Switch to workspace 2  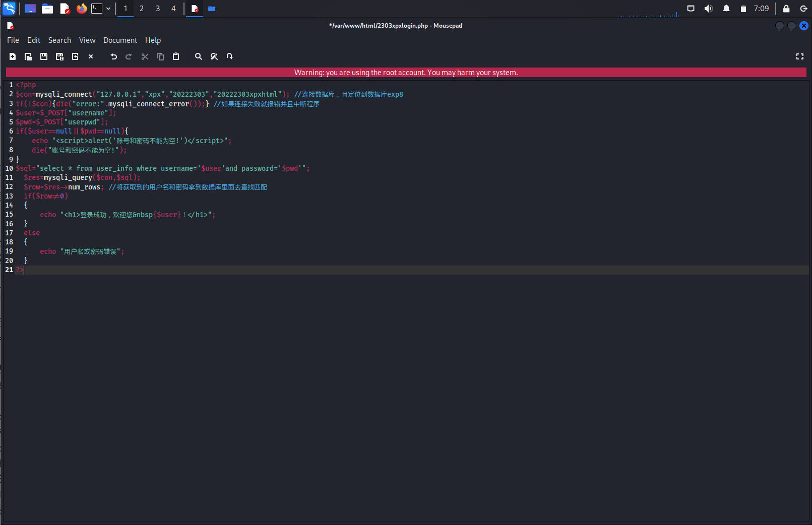[142, 9]
